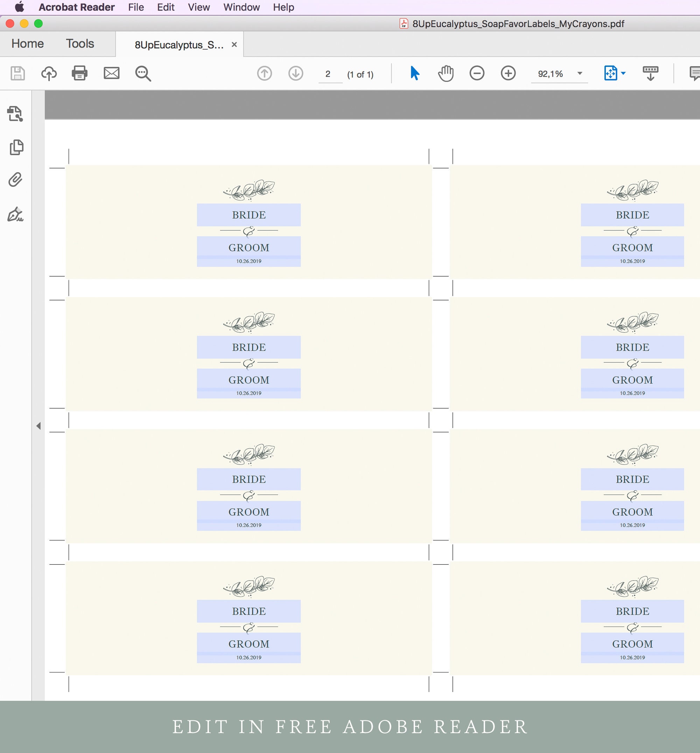This screenshot has width=700, height=753.
Task: Open the Help menu
Action: [x=283, y=7]
